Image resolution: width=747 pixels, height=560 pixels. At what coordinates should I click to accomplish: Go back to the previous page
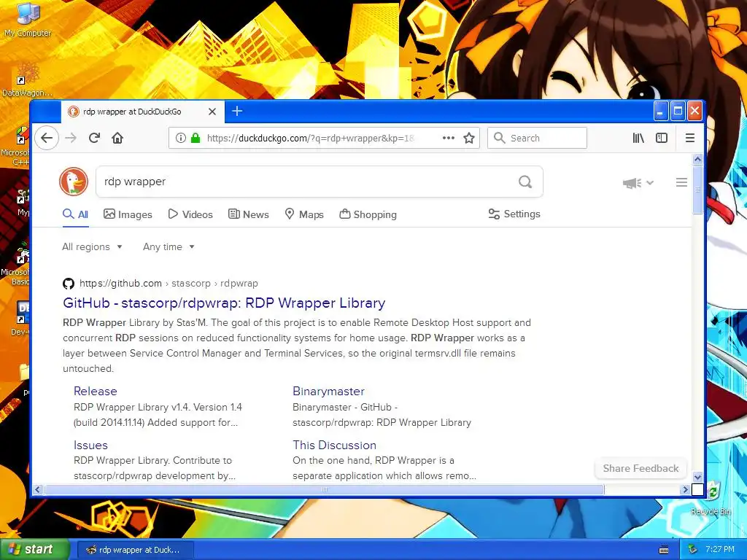47,138
